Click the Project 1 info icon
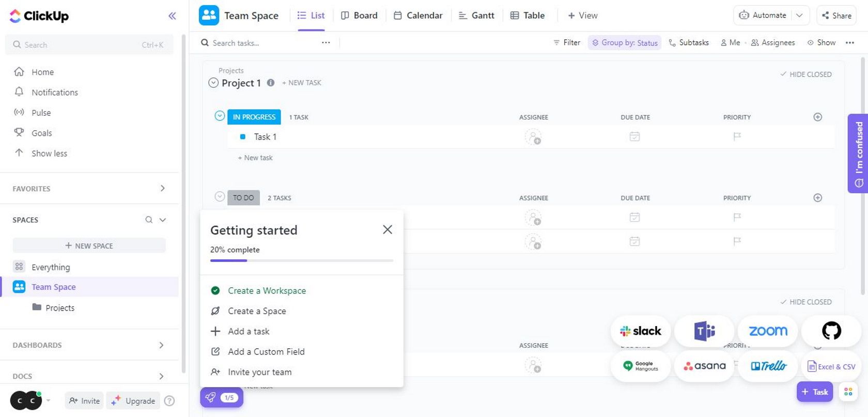The image size is (868, 417). pos(270,83)
